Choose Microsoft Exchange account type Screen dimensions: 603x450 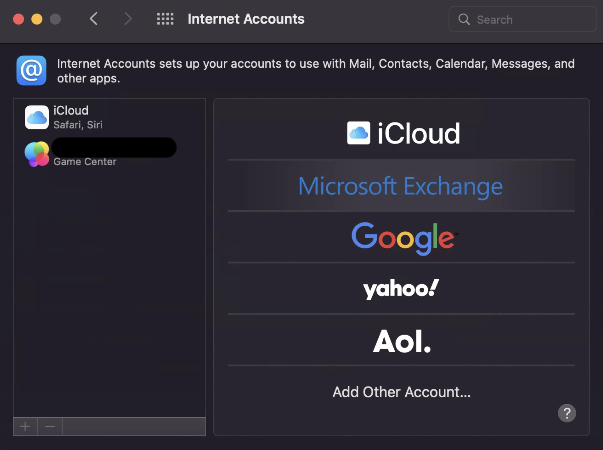[401, 186]
